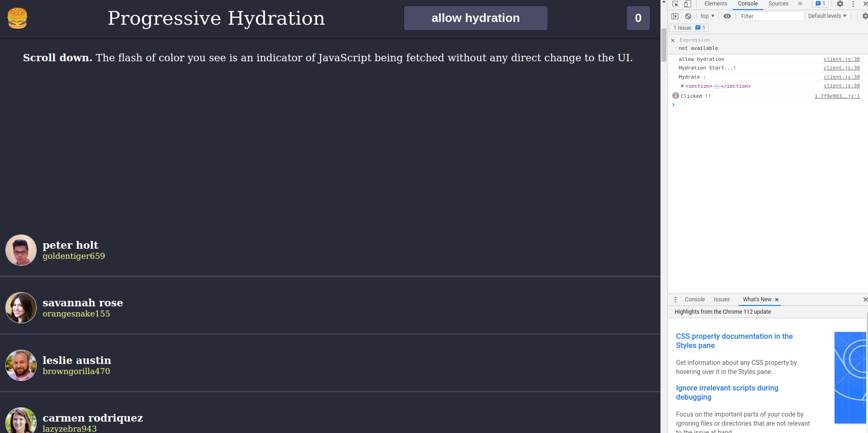The height and width of the screenshot is (433, 868).
Task: Switch to the Elements tab
Action: pyautogui.click(x=715, y=4)
